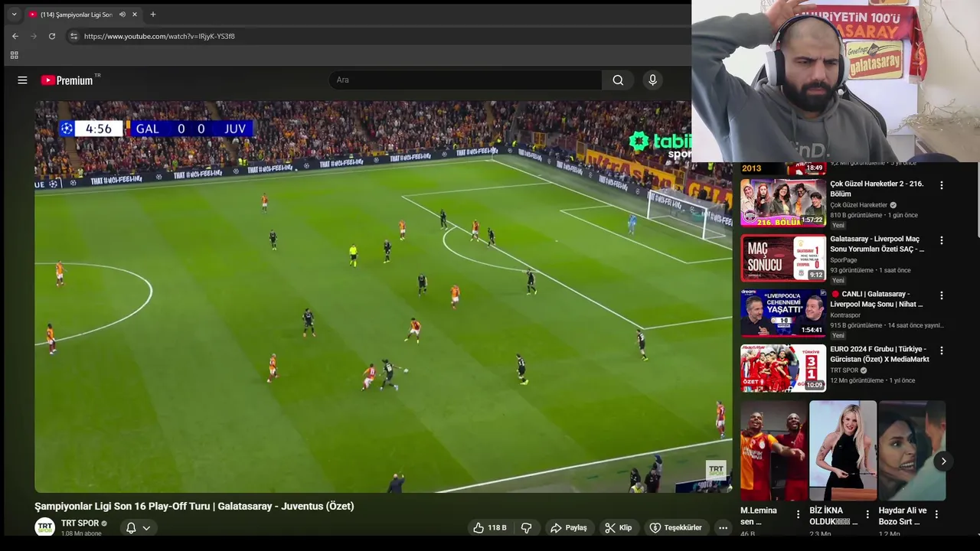This screenshot has height=551, width=980.
Task: Open the TRT SPOR channel avatar
Action: 45,527
